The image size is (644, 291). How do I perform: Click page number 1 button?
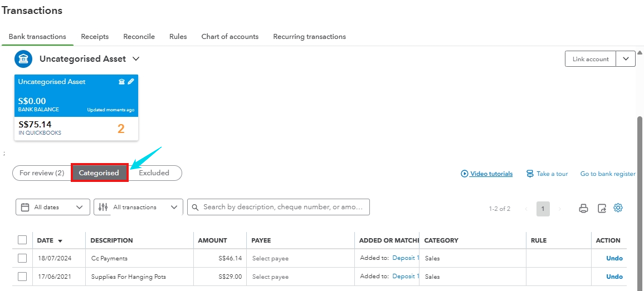click(543, 209)
